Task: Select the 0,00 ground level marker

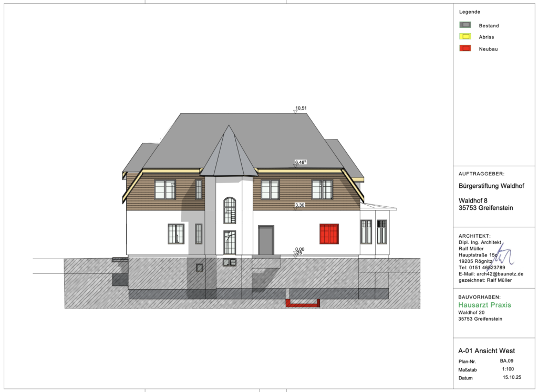Action: tap(296, 253)
